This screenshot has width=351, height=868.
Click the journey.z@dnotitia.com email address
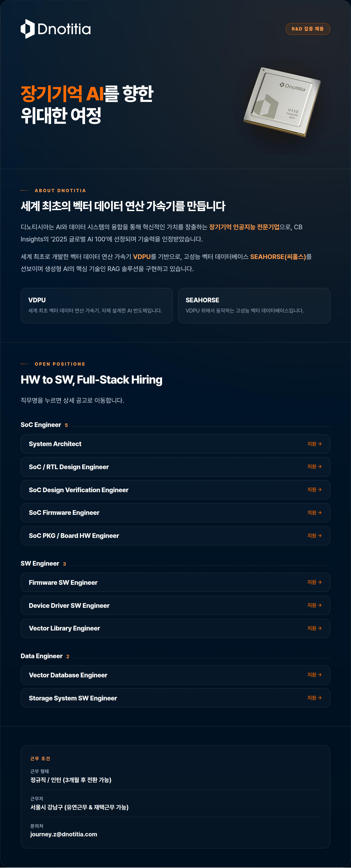(x=64, y=834)
